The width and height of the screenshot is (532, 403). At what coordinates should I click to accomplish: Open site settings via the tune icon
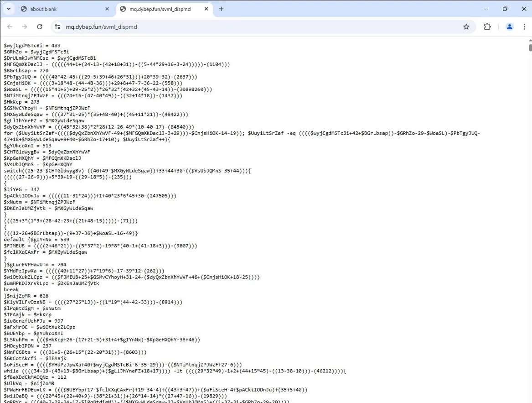click(x=57, y=26)
